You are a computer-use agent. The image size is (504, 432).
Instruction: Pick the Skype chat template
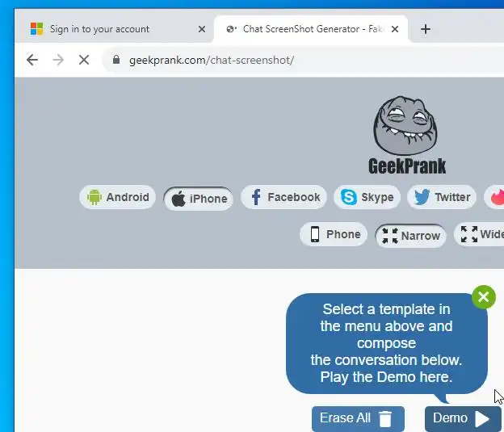(367, 197)
